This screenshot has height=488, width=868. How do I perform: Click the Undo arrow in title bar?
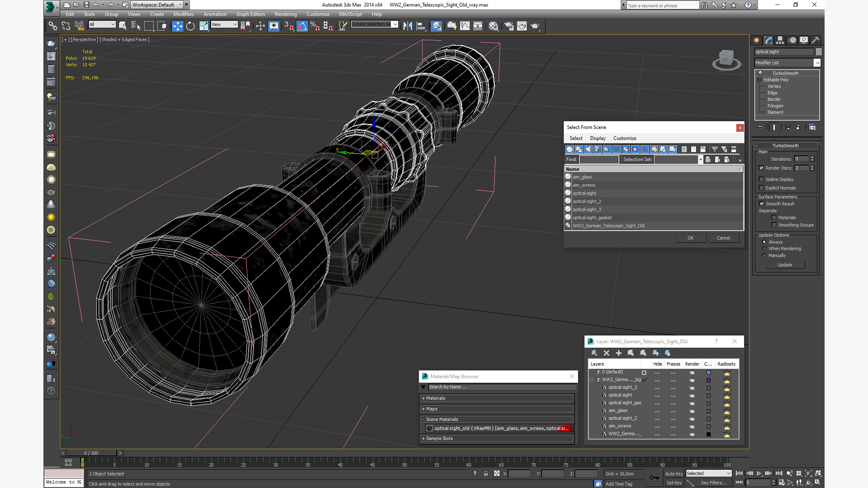96,5
